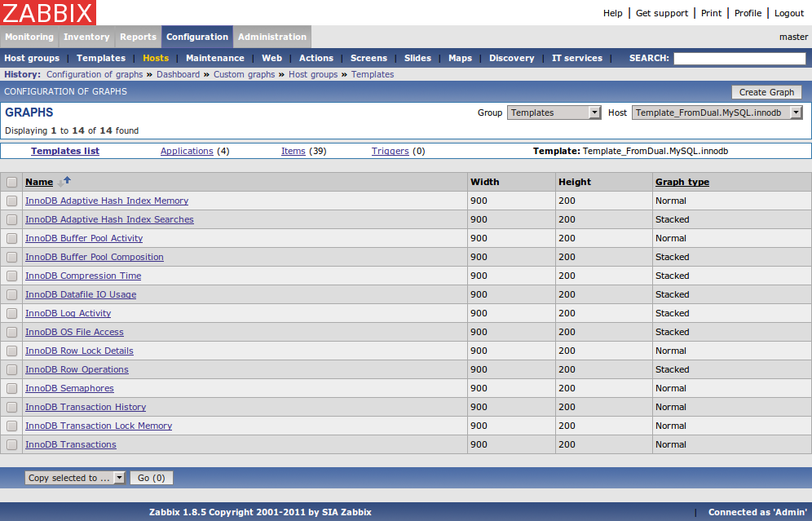The image size is (812, 521).
Task: Check box for InnoDB Row Operations
Action: pos(12,370)
